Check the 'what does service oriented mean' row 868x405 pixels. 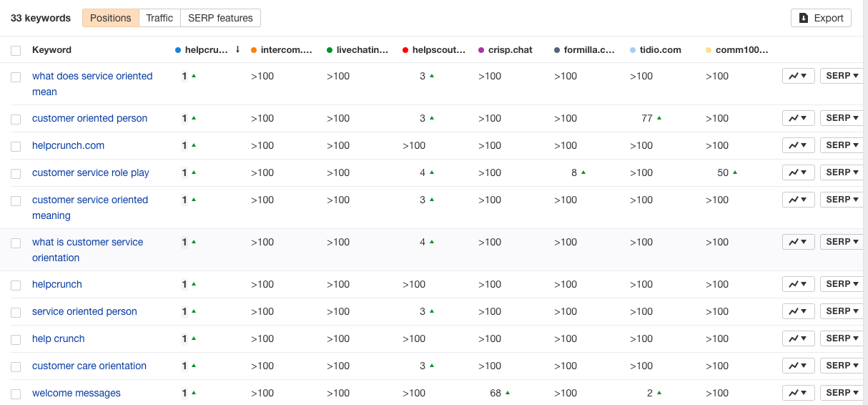point(16,77)
